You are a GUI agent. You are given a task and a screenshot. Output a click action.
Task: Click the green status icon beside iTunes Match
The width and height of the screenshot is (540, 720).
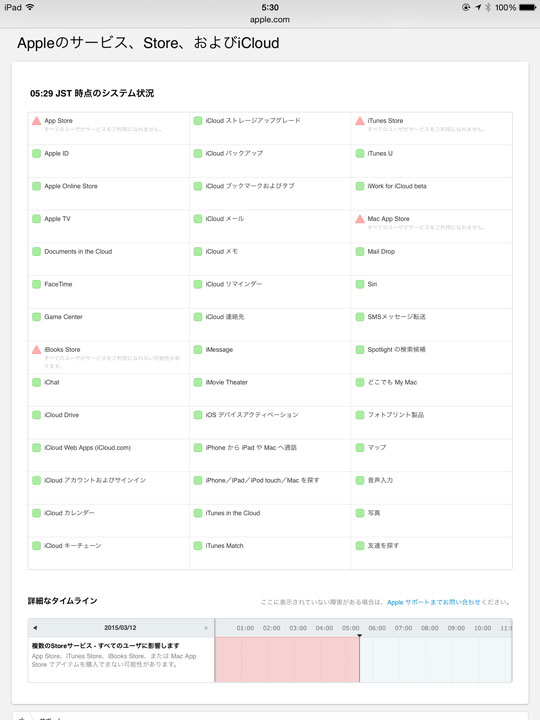(198, 546)
